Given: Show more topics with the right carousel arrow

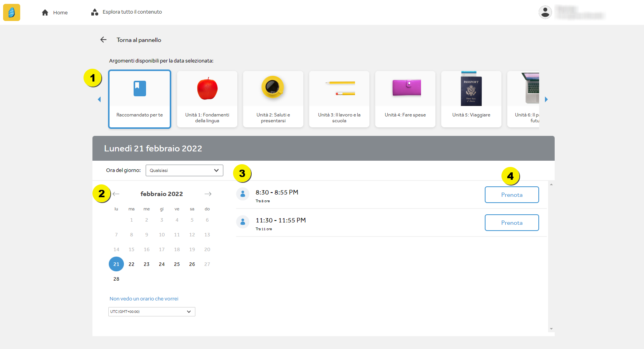Looking at the screenshot, I should 546,99.
